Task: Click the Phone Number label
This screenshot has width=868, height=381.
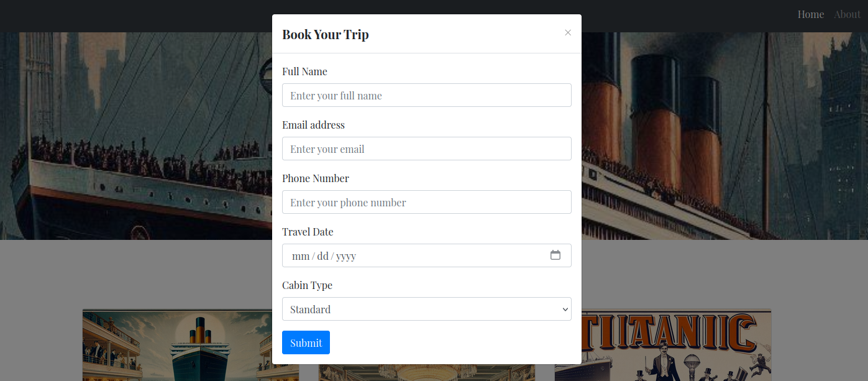Action: click(315, 178)
